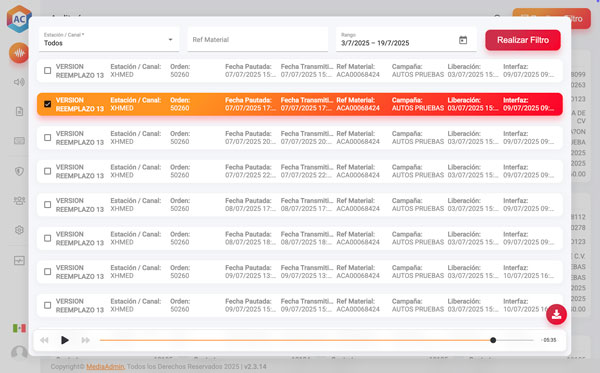The image size is (600, 373).
Task: Focus the Ref Material input field
Action: (x=258, y=39)
